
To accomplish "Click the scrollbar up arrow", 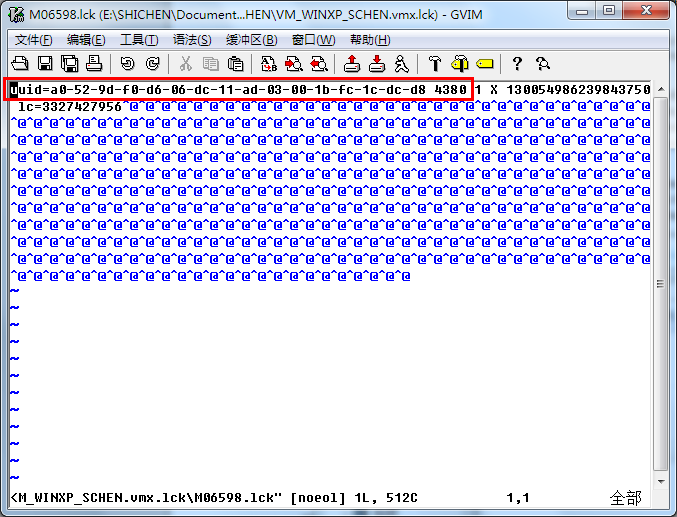I will [x=661, y=89].
